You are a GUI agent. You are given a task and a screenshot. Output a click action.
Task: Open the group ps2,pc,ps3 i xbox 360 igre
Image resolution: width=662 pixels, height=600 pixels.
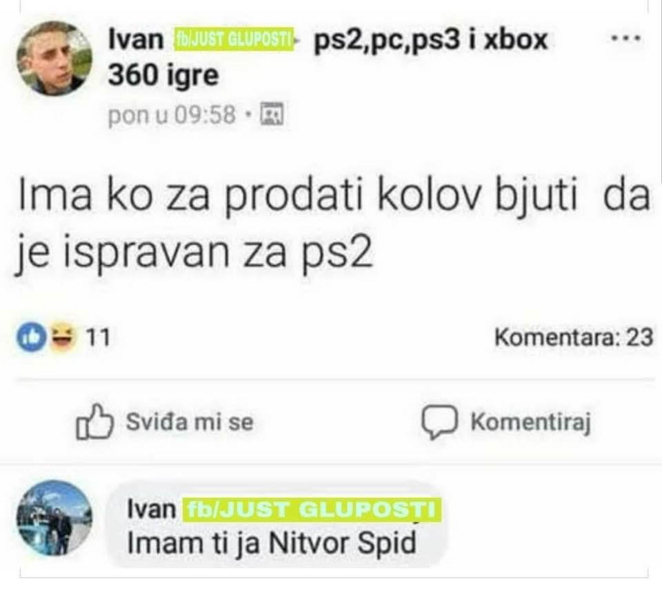(328, 57)
